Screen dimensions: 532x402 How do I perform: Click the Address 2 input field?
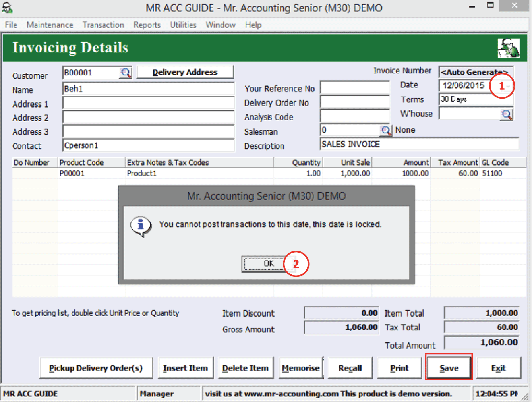pos(148,117)
